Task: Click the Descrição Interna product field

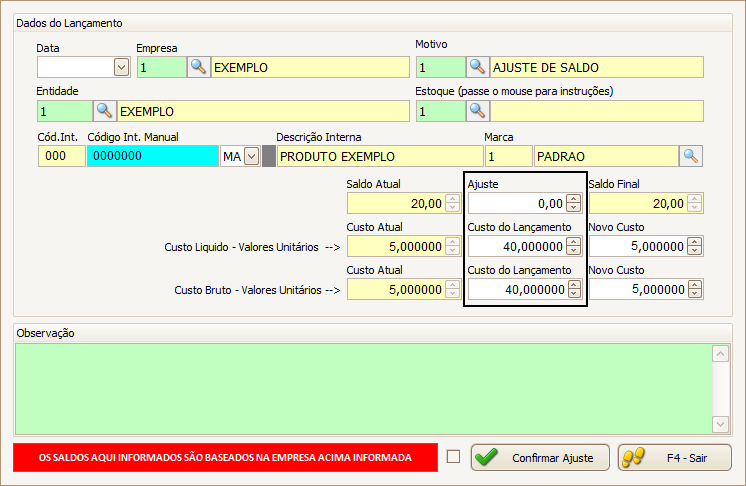Action: point(378,156)
